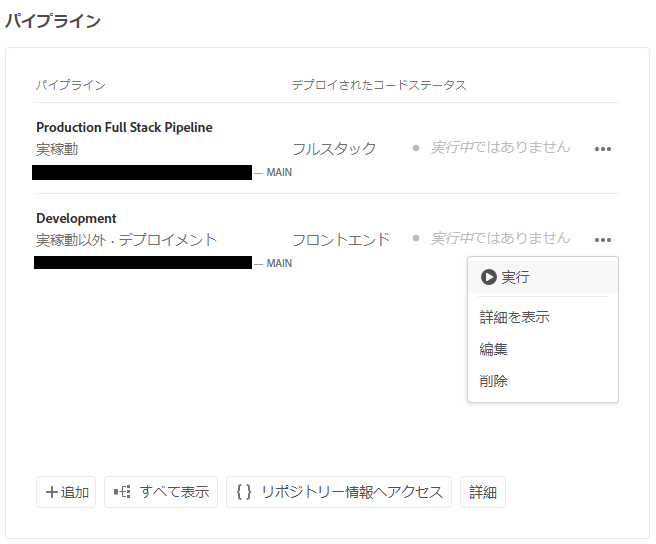Viewport: 656px width, 544px height.
Task: Open the more-actions menu for Production Full Stack Pipeline
Action: [602, 149]
